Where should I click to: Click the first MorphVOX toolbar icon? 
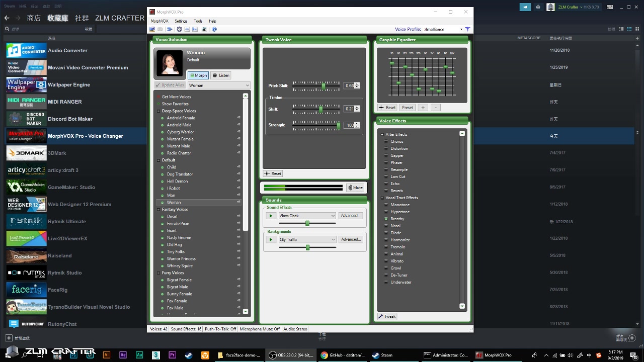(152, 29)
